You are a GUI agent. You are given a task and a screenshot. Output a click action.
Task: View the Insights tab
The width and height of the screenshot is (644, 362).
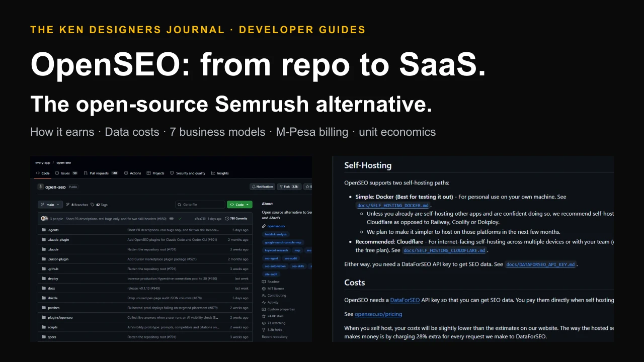(220, 173)
